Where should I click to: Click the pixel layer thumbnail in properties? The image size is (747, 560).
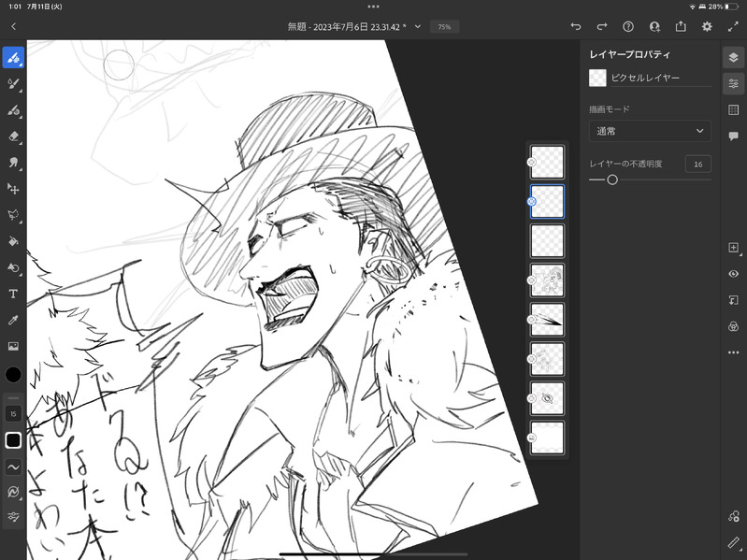click(x=597, y=78)
